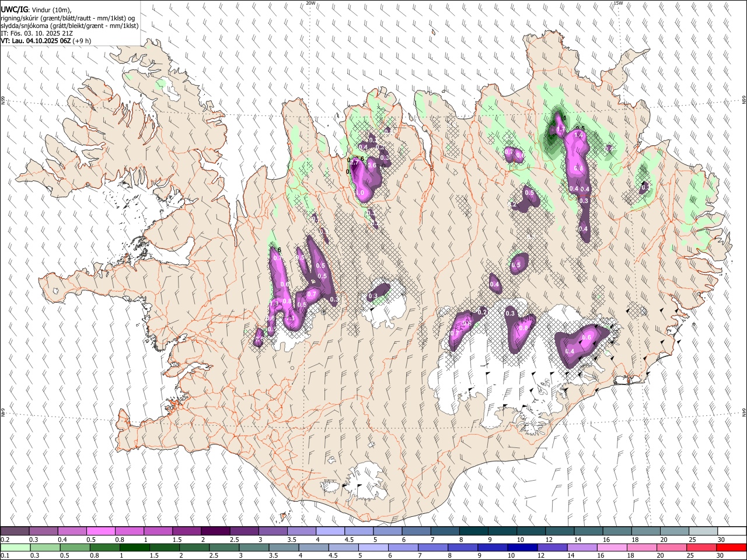The height and width of the screenshot is (560, 747).
Task: Pick the light pink 16 swatch in lower legend
Action: [x=612, y=548]
